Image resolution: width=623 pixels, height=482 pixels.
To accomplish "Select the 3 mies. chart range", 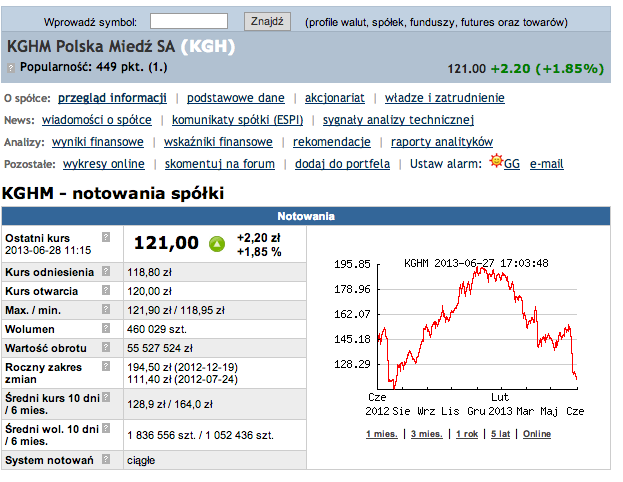I will tap(425, 434).
